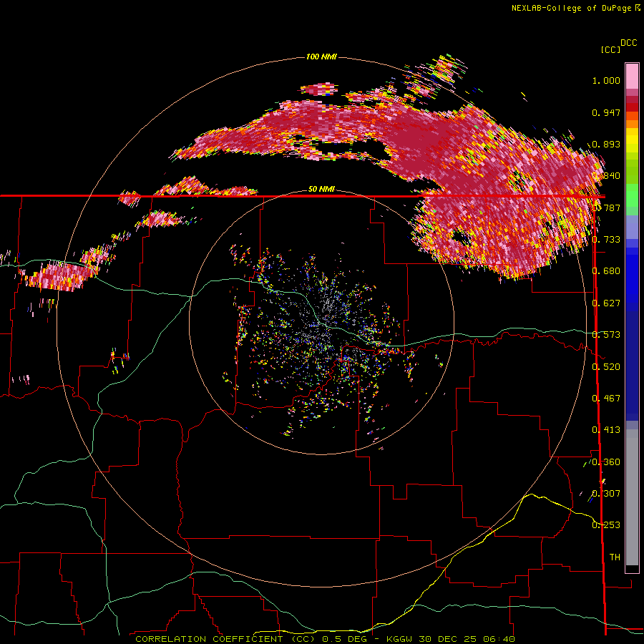This screenshot has width=644, height=644.
Task: Click the 0.733 legend value
Action: (x=606, y=240)
